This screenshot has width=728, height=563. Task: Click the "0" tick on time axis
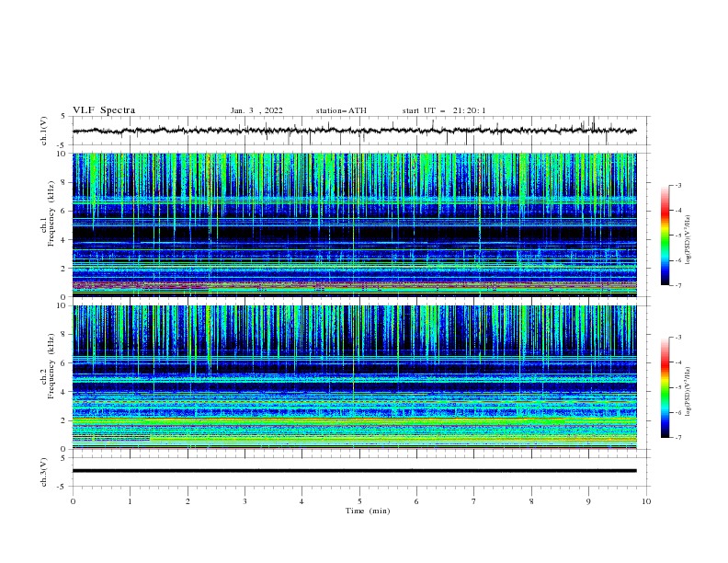(73, 501)
